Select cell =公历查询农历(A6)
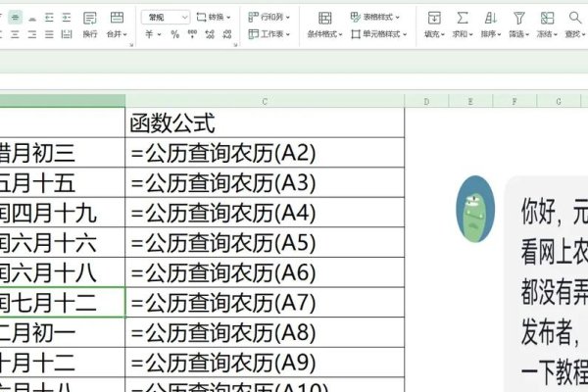This screenshot has height=392, width=588. [265, 272]
